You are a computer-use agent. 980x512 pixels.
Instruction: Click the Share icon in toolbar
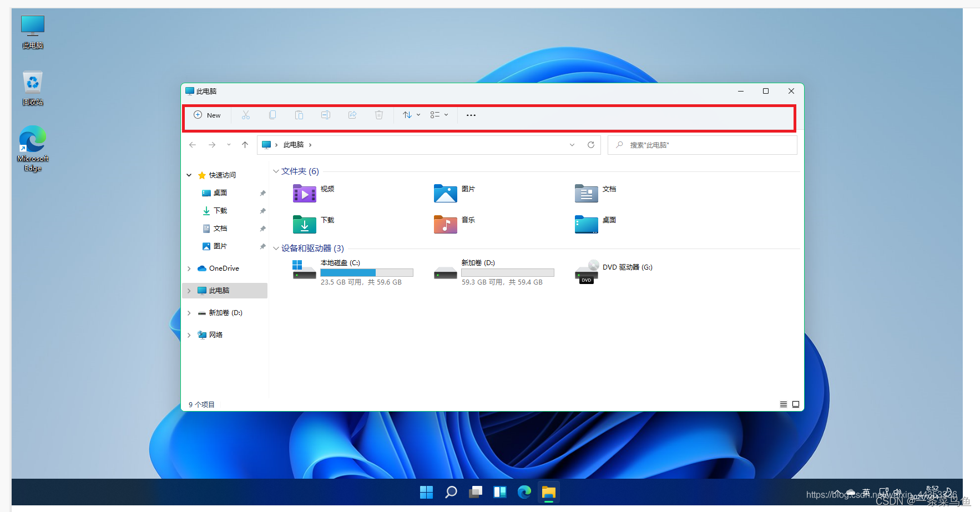(352, 115)
